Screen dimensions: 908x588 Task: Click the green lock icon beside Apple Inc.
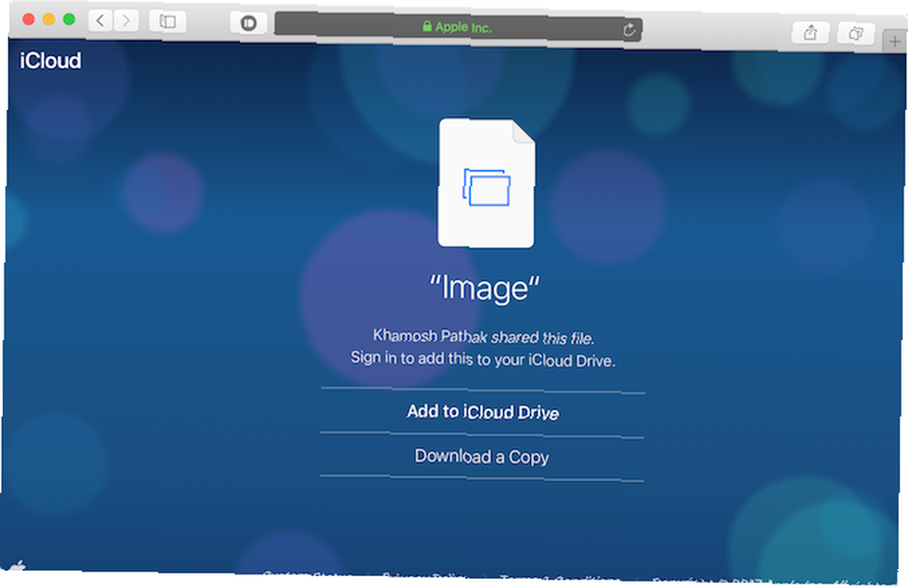[427, 26]
